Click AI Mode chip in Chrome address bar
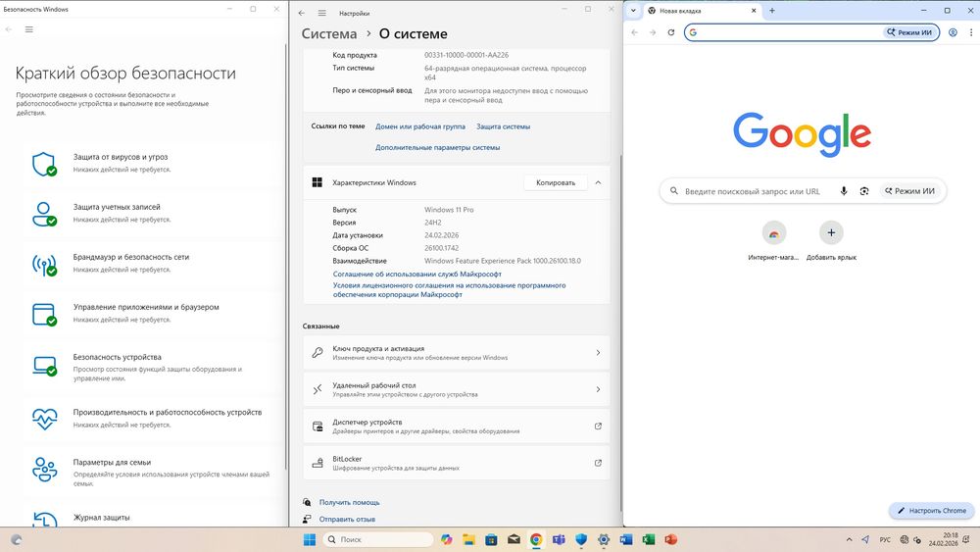Viewport: 980px width, 552px height. click(908, 32)
